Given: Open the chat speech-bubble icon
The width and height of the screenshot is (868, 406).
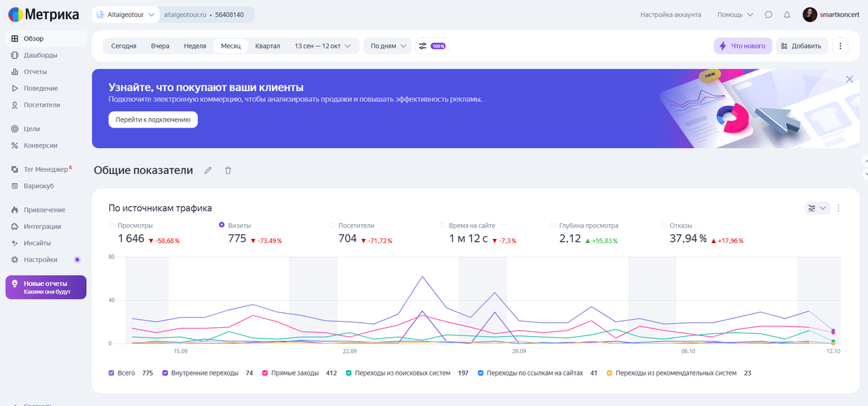Looking at the screenshot, I should click(x=768, y=14).
